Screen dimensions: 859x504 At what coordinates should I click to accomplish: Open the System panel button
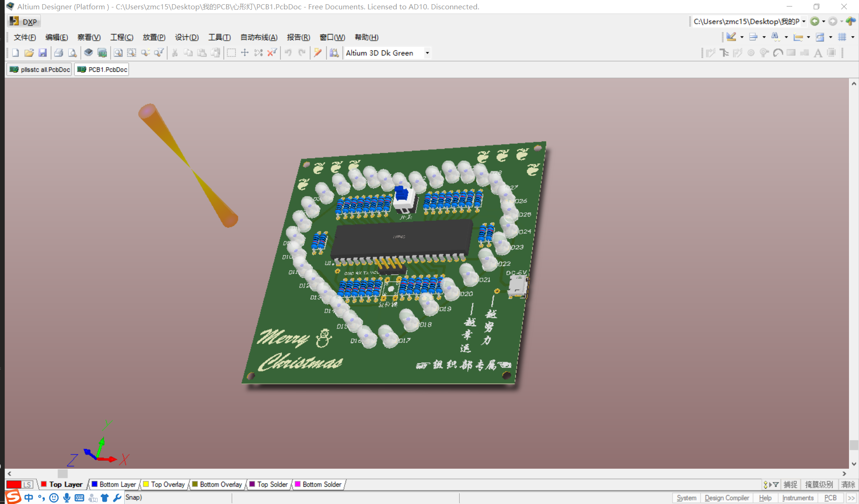(686, 498)
